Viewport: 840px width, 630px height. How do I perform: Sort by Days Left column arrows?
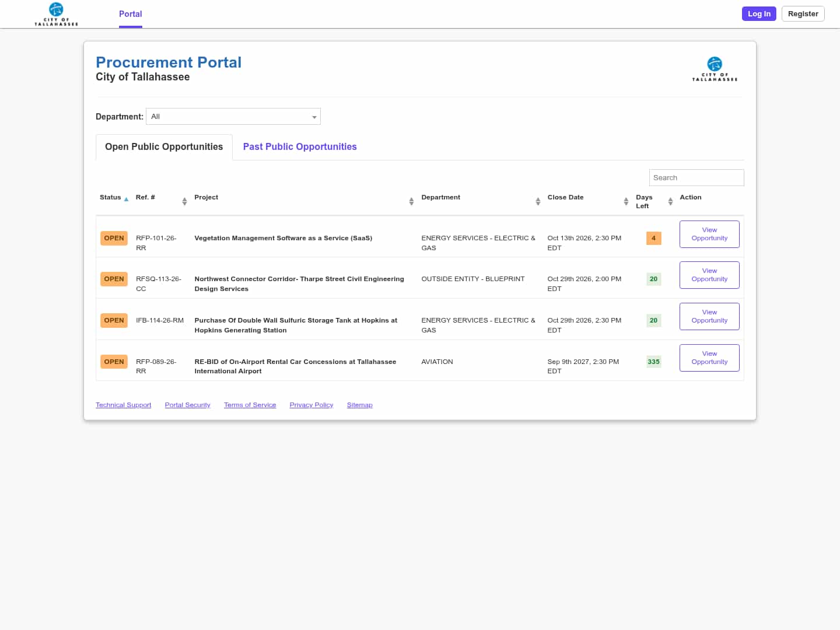[670, 201]
